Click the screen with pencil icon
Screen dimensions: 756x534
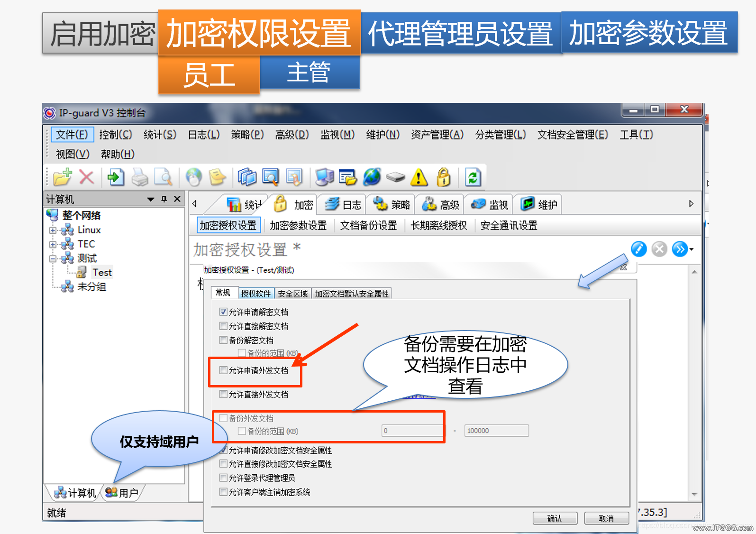294,177
